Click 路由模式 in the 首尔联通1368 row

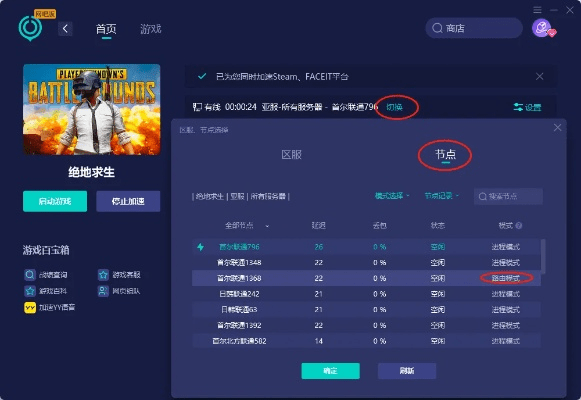[506, 278]
